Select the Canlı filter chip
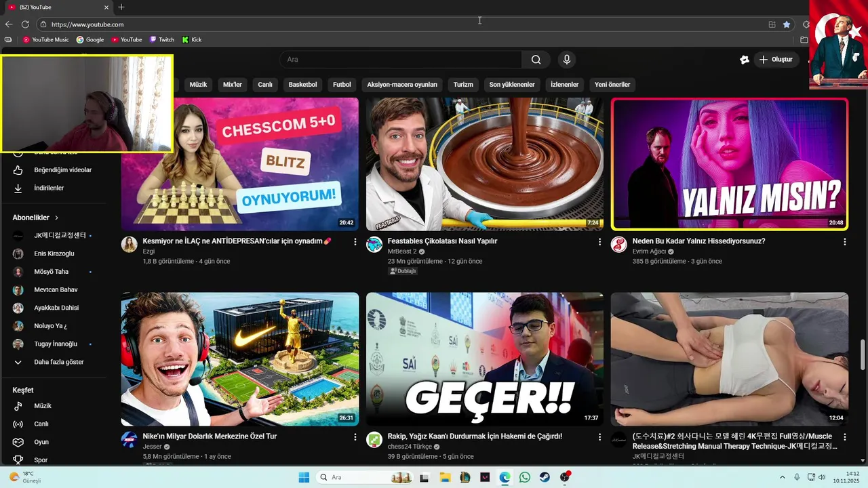The height and width of the screenshot is (488, 868). tap(265, 85)
